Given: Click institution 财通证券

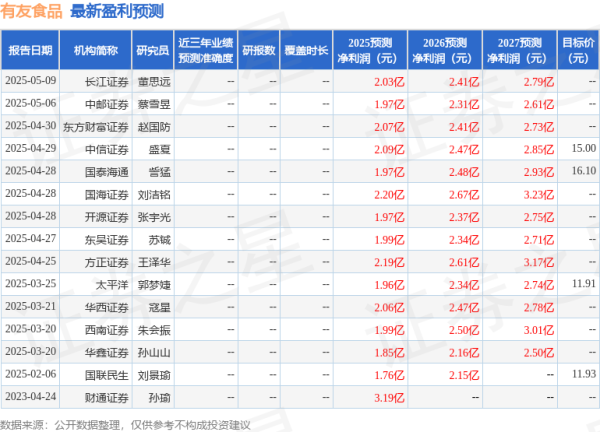Looking at the screenshot, I should coord(106,398).
